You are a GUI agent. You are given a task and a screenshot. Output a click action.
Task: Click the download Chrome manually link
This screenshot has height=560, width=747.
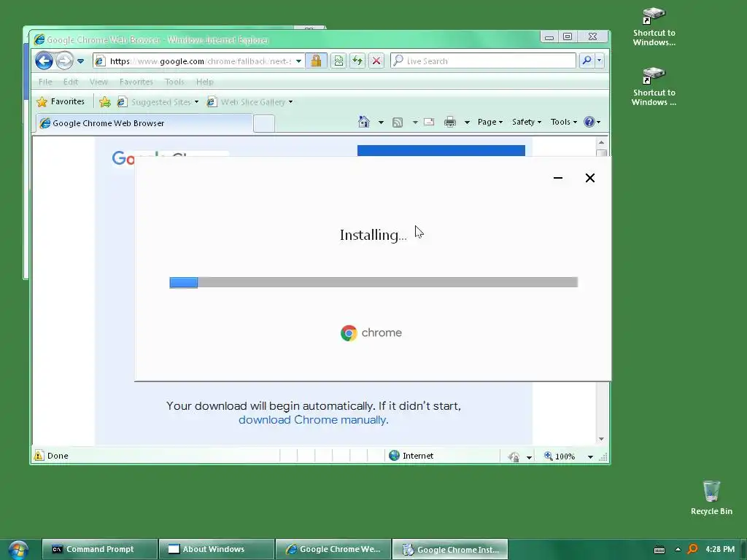tap(314, 420)
